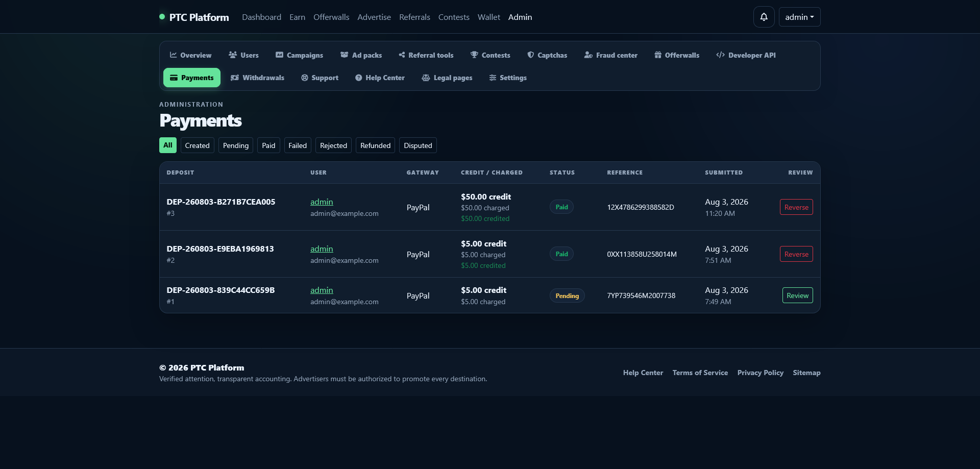Click the Campaigns ad icon
The image size is (980, 469).
coord(279,55)
